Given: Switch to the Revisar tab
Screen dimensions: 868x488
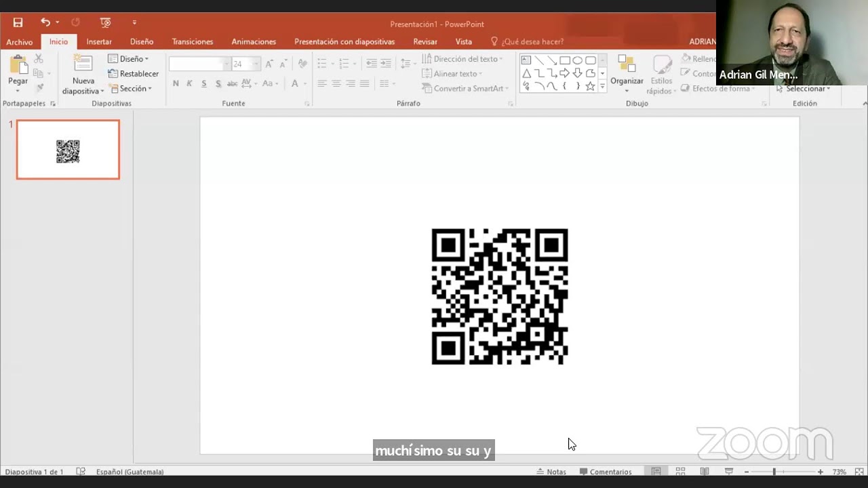Looking at the screenshot, I should pos(425,42).
